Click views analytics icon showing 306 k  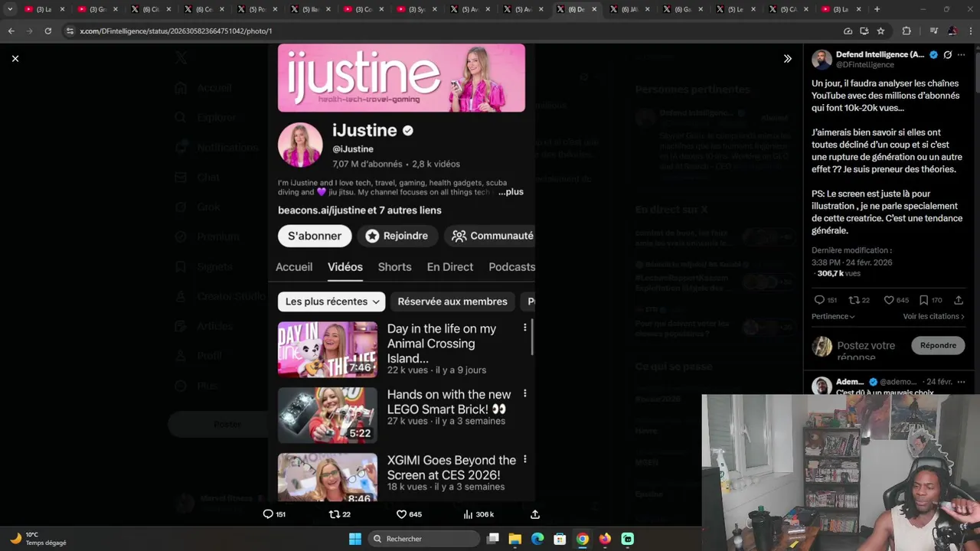click(x=478, y=514)
